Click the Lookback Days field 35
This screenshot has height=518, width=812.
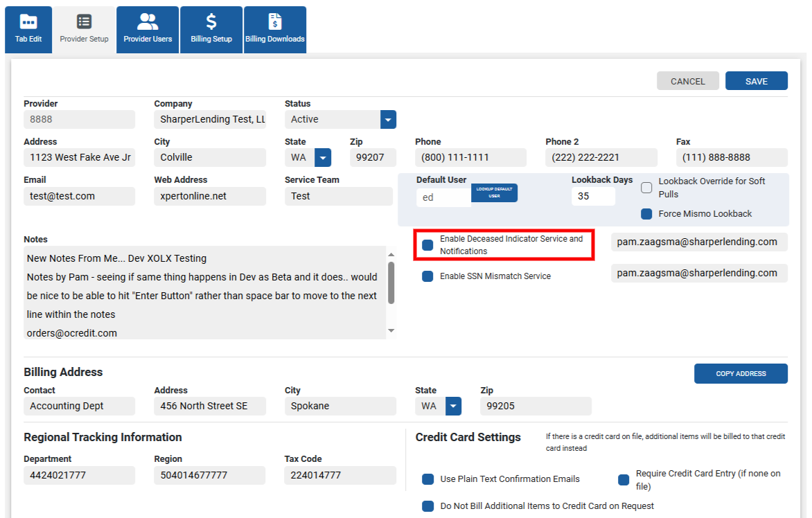pyautogui.click(x=594, y=196)
